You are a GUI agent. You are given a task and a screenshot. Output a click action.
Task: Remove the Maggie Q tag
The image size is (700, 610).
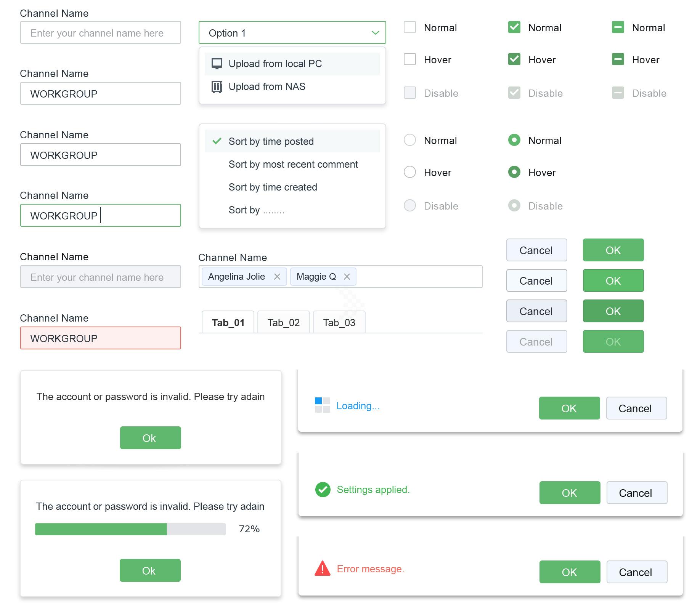(347, 277)
